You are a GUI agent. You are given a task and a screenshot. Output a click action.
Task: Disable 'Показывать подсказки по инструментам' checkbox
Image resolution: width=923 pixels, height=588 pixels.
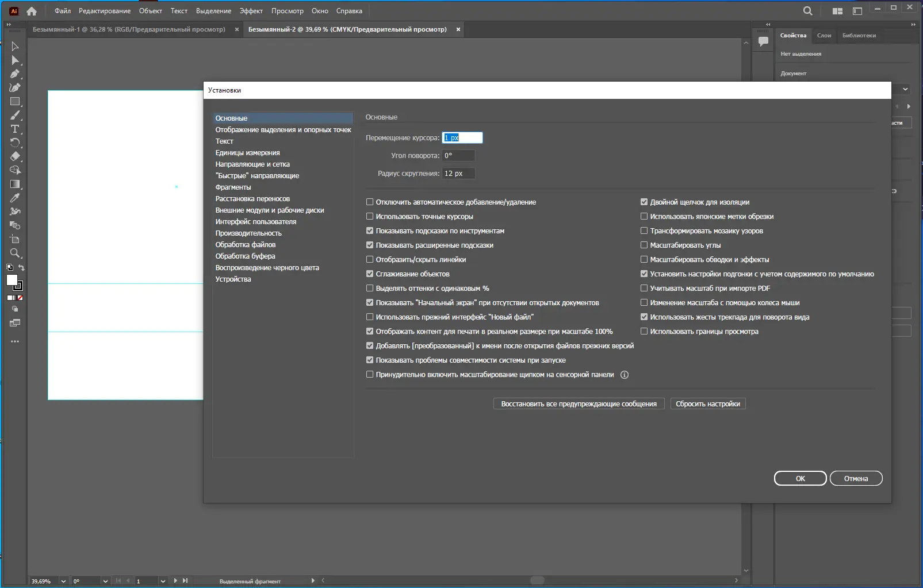point(370,231)
